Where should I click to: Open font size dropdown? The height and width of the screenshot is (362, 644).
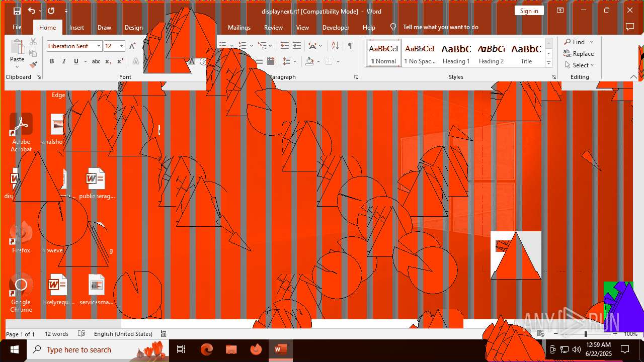[121, 46]
